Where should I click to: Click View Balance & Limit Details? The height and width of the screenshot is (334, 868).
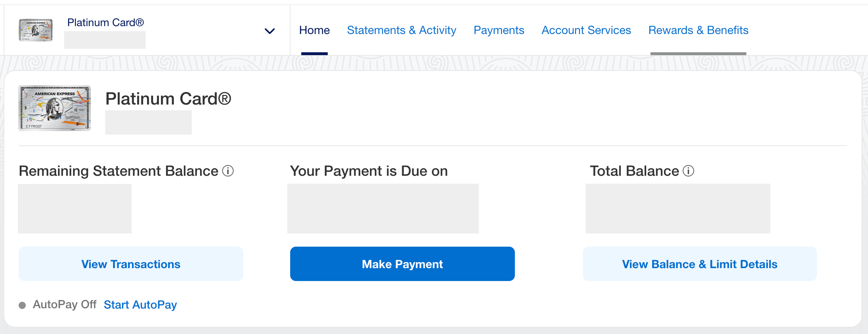(699, 264)
